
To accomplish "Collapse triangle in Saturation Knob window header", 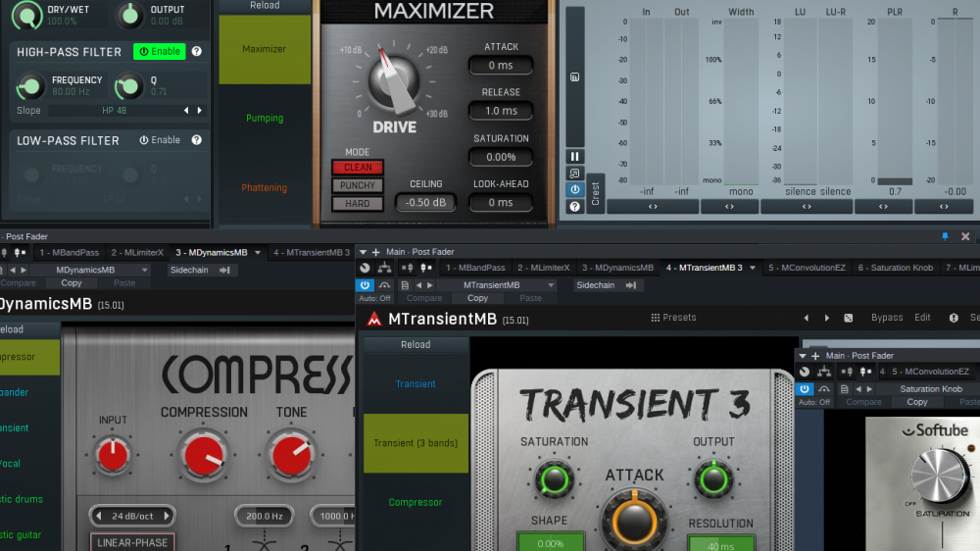I will pyautogui.click(x=803, y=356).
